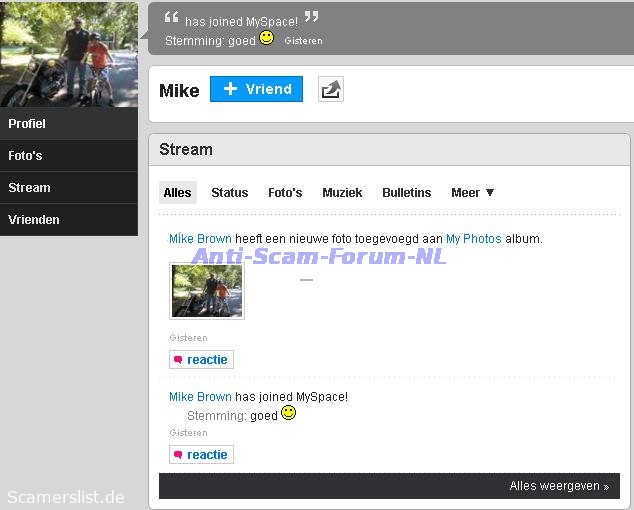Screen dimensions: 634x510
Task: Click the smiley next to Stemming goed in stream
Action: click(x=288, y=412)
